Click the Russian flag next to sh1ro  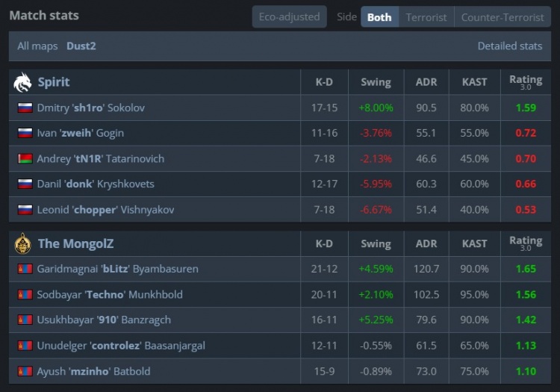(25, 108)
